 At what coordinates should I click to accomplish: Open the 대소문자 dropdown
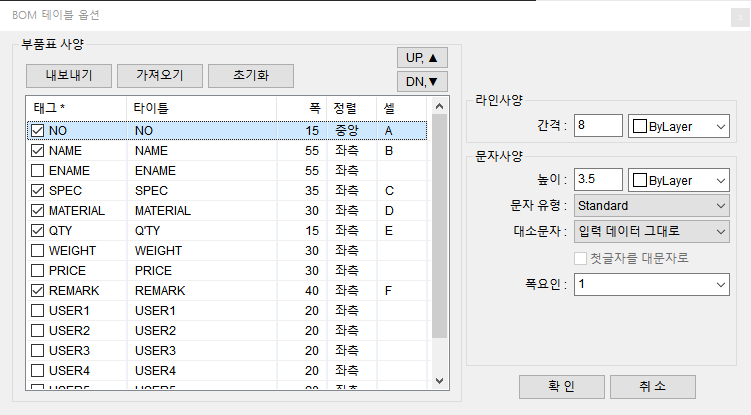pos(651,231)
